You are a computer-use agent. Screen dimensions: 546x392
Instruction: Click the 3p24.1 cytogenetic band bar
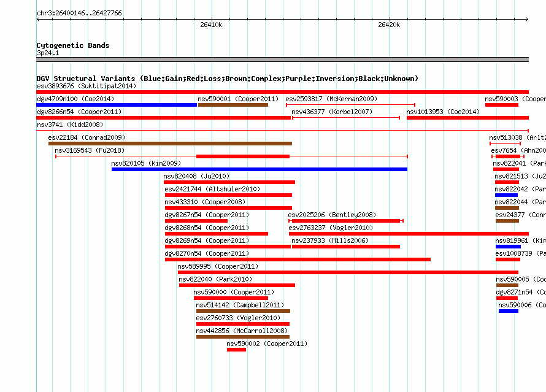click(282, 60)
